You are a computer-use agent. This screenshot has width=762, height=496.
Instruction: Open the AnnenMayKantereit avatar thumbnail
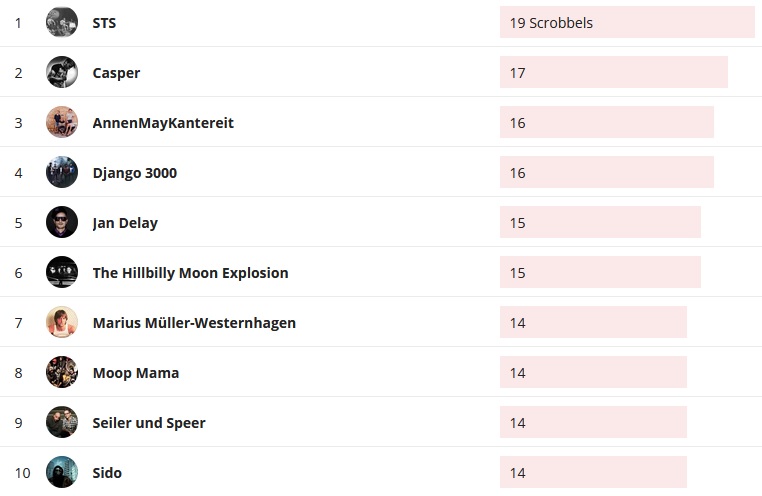pos(62,122)
